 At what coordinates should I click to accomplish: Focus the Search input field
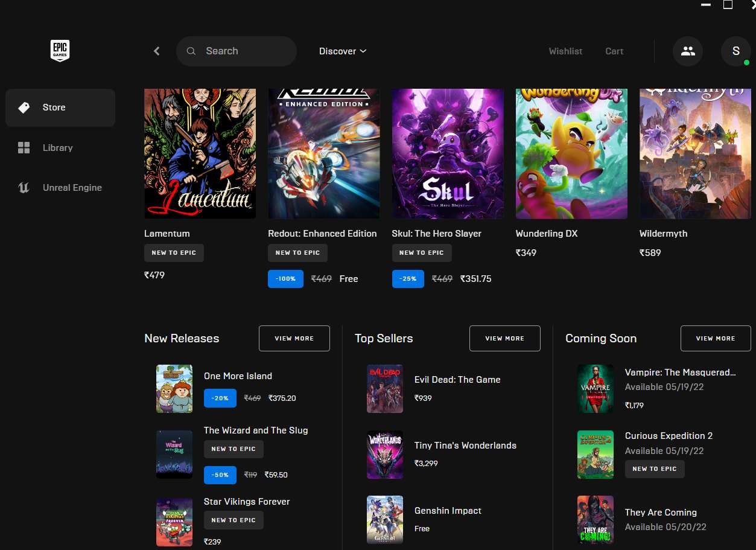[x=237, y=51]
